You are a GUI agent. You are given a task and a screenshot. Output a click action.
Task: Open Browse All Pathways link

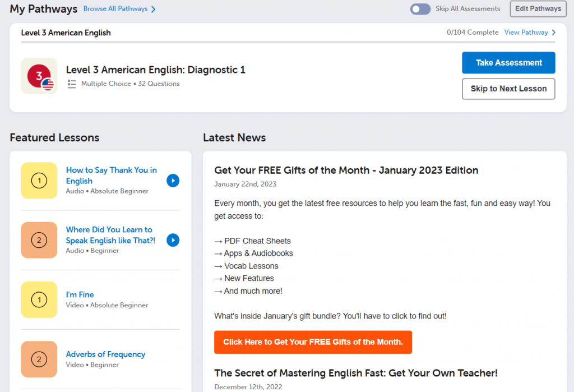(x=115, y=9)
